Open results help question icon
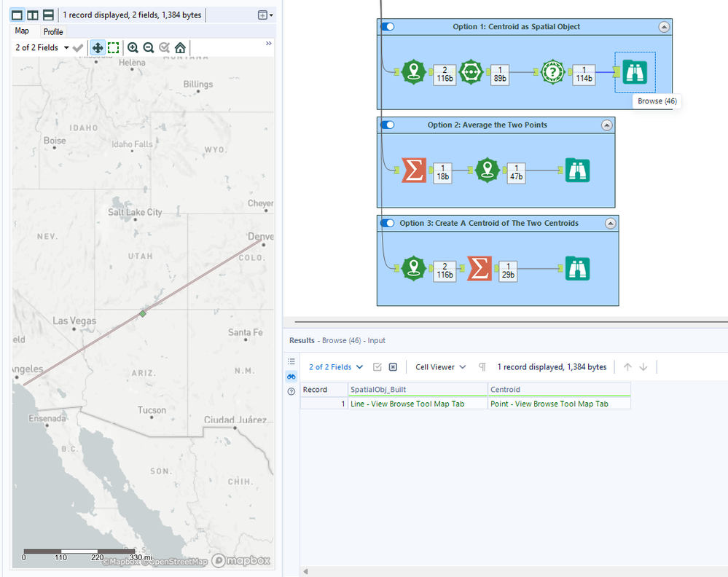Image resolution: width=728 pixels, height=577 pixels. tap(291, 391)
